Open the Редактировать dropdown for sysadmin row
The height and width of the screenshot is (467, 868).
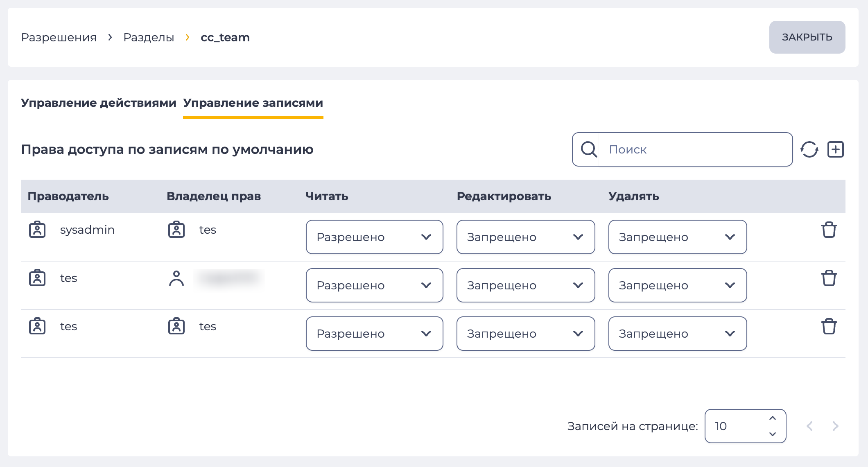[x=526, y=237]
